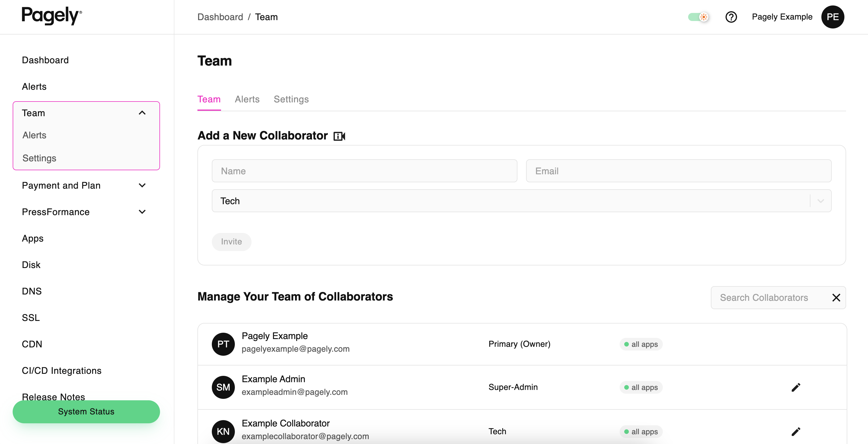Click the Pagely logo

tap(52, 16)
